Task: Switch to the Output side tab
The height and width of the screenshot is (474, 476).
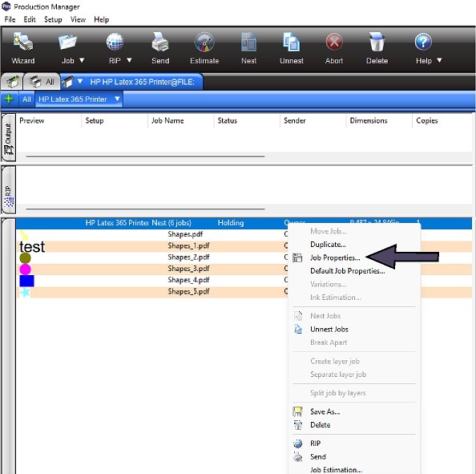Action: coord(9,137)
